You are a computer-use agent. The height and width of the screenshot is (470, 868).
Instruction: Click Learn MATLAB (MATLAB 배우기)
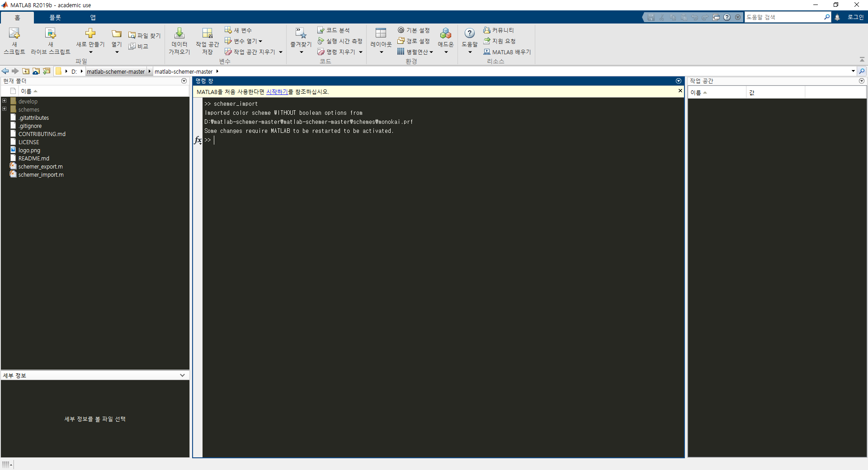tap(507, 52)
